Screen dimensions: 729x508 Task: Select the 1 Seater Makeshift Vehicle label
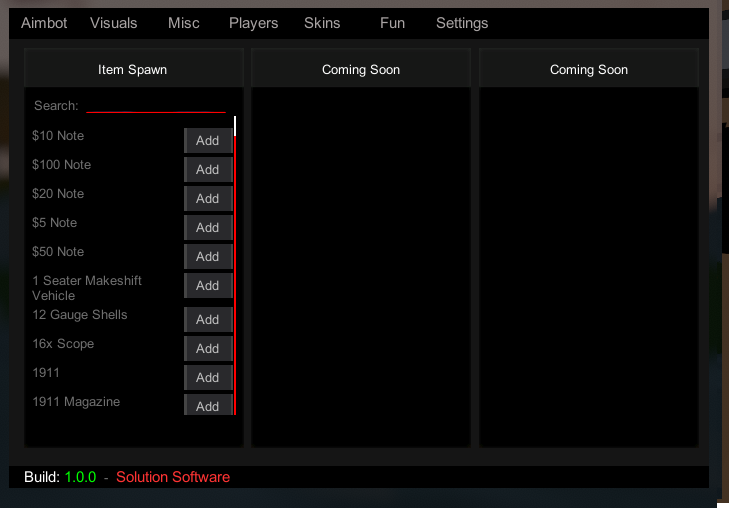pyautogui.click(x=87, y=288)
